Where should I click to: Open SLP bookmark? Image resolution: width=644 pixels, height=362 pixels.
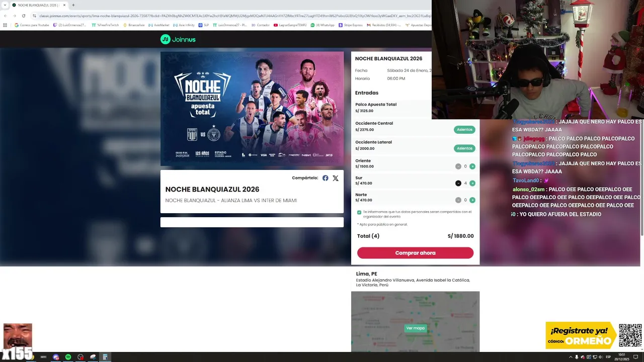[x=204, y=25]
